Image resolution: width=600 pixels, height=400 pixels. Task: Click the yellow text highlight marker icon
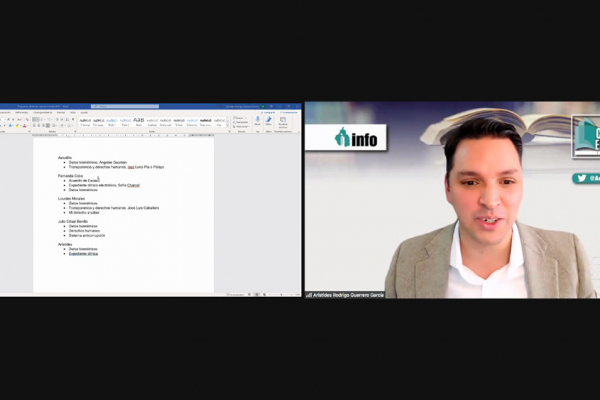pyautogui.click(x=17, y=126)
